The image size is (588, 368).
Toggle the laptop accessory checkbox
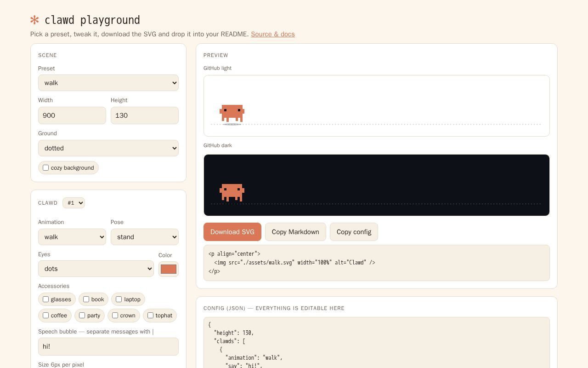[119, 299]
